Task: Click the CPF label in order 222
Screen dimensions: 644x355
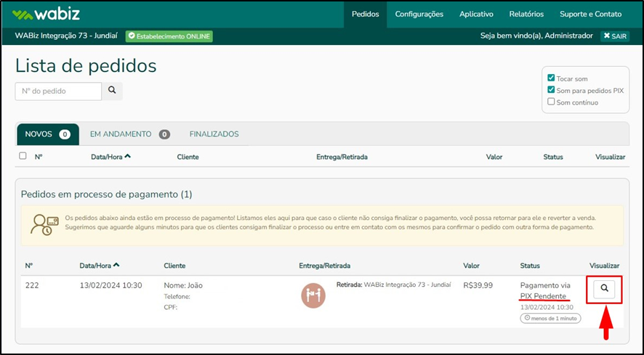Action: 170,307
